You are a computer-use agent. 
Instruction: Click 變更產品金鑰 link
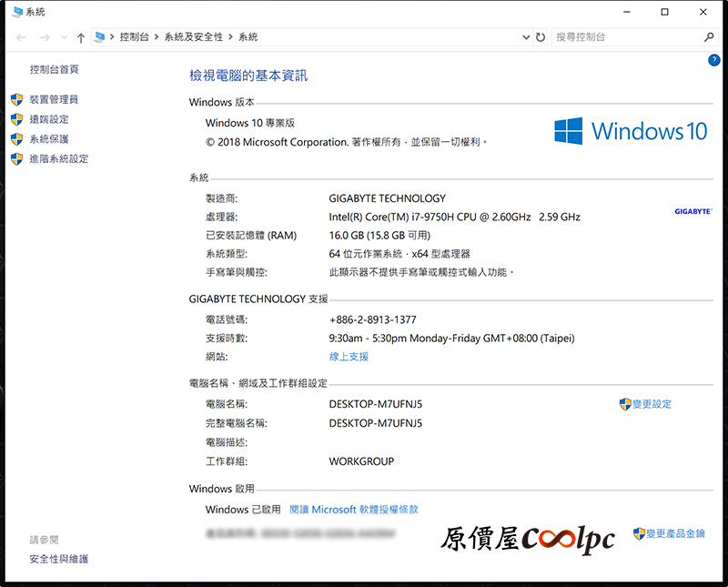[675, 533]
